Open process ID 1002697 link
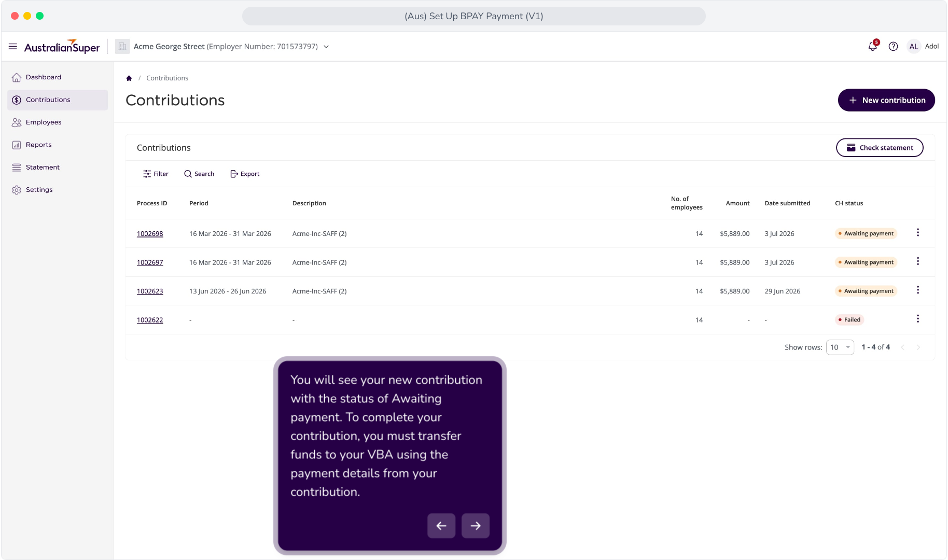 (x=150, y=262)
